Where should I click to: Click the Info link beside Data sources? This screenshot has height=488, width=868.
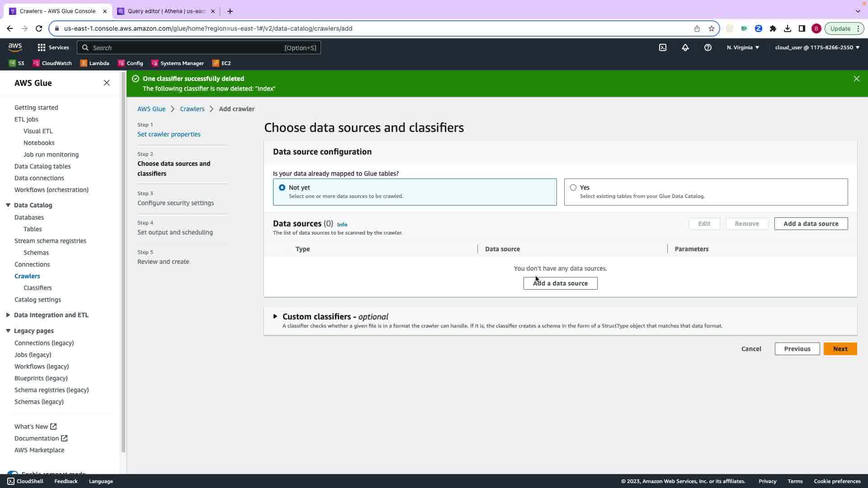click(342, 225)
